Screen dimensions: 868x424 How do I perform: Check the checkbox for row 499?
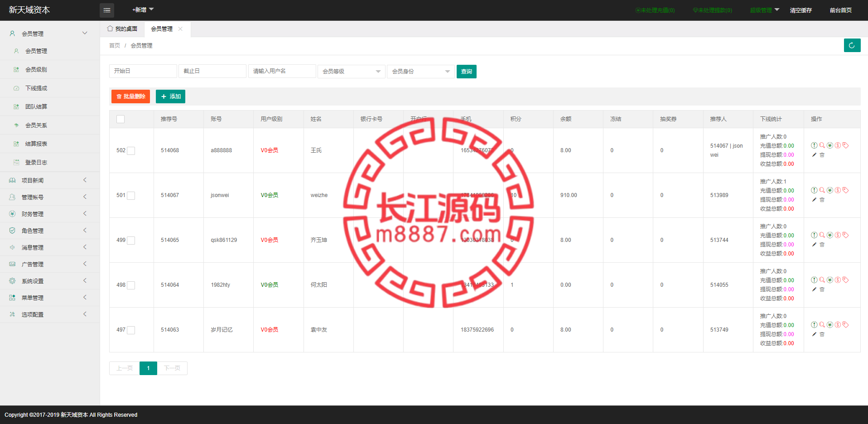[131, 241]
